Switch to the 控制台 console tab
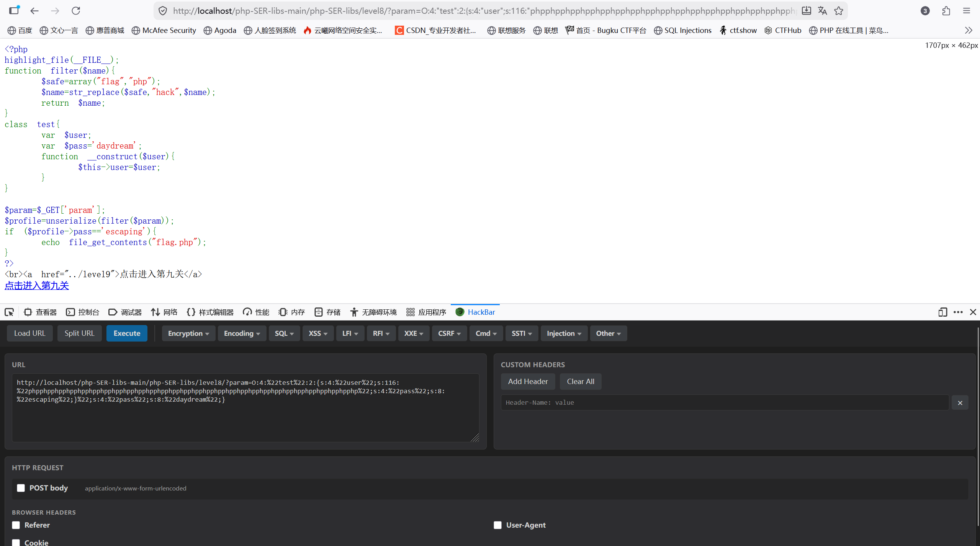This screenshot has width=980, height=546. 83,312
